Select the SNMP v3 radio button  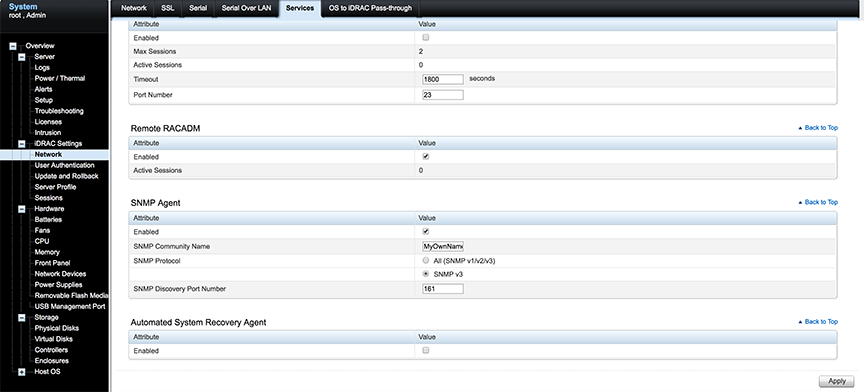point(425,273)
